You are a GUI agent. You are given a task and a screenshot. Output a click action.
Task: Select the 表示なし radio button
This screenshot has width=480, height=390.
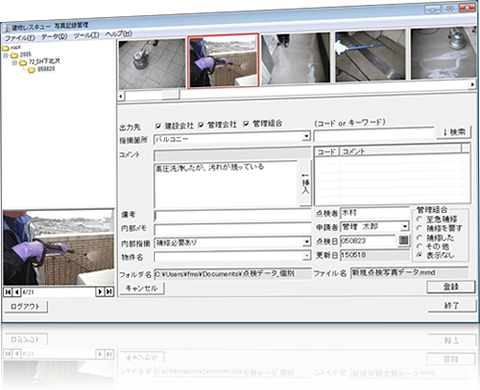coord(420,255)
